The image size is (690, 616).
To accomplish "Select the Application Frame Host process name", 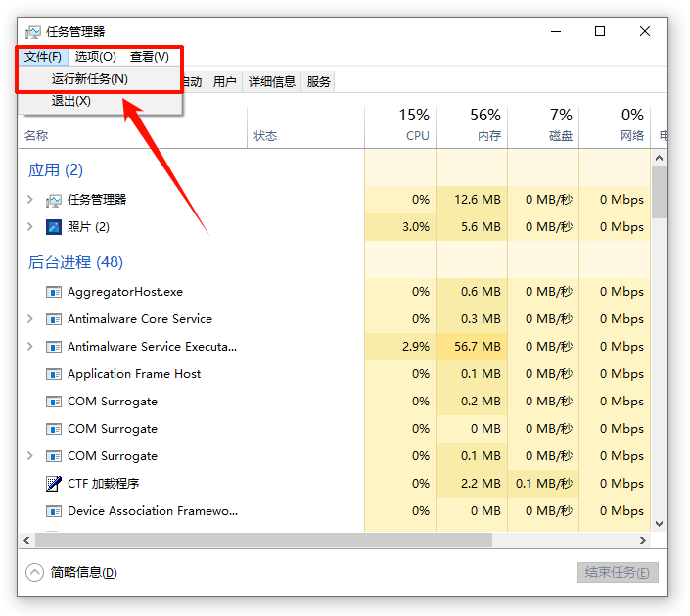I will [x=134, y=374].
